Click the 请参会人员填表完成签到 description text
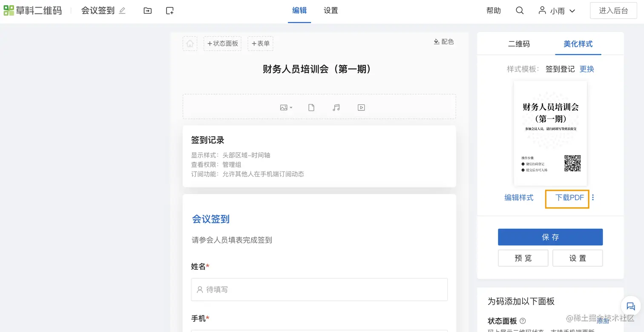The image size is (644, 332). click(x=232, y=240)
